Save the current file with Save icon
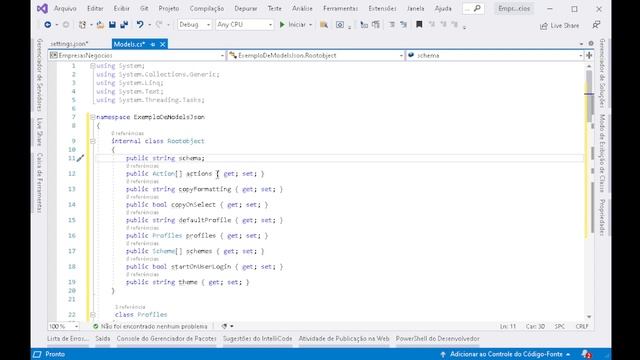Viewport: 640px width, 360px height. point(112,25)
